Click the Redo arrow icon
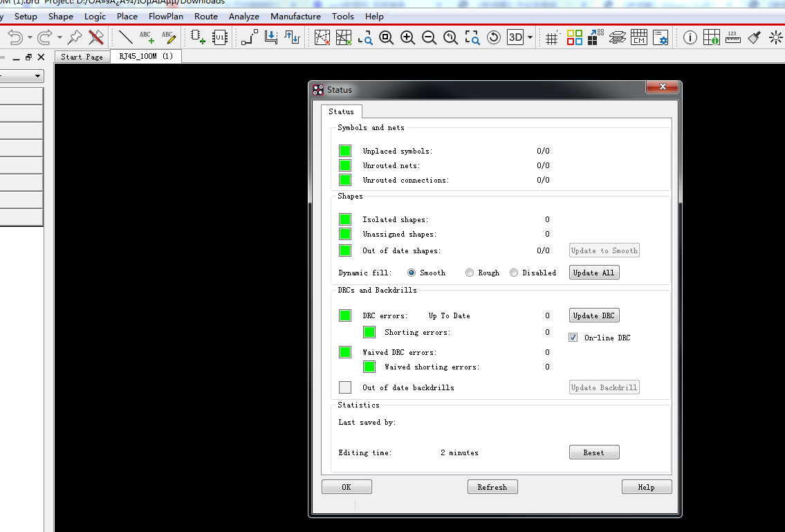This screenshot has width=785, height=532. (45, 37)
